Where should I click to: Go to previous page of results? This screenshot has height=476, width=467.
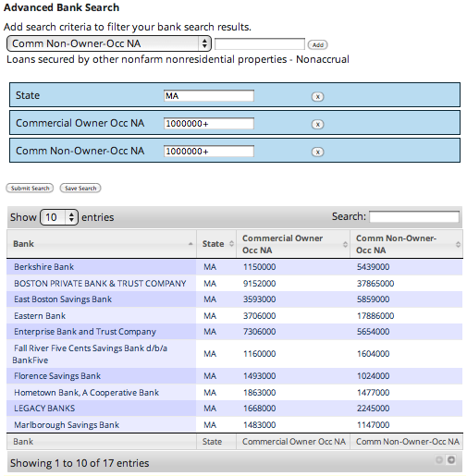(439, 459)
